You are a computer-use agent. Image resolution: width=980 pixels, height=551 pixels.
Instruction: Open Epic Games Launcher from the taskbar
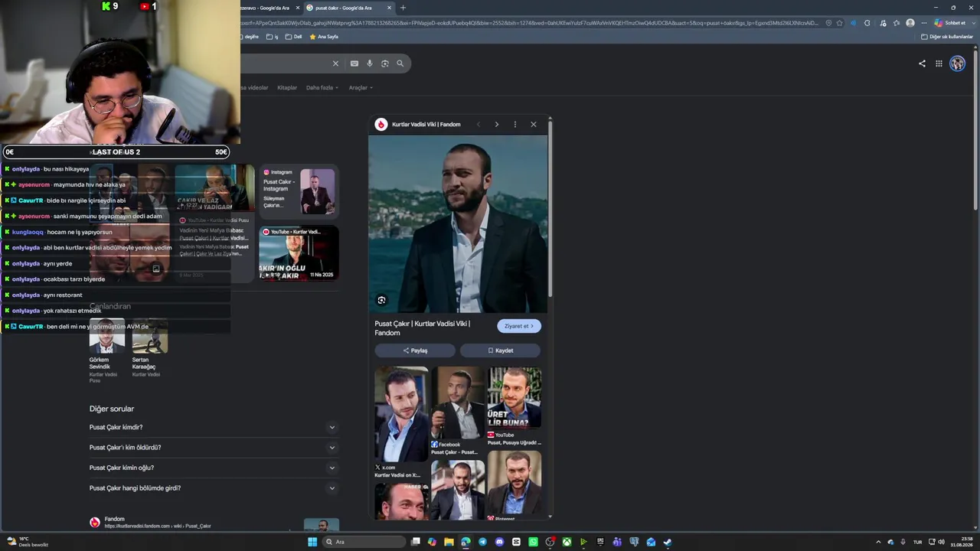pos(600,542)
